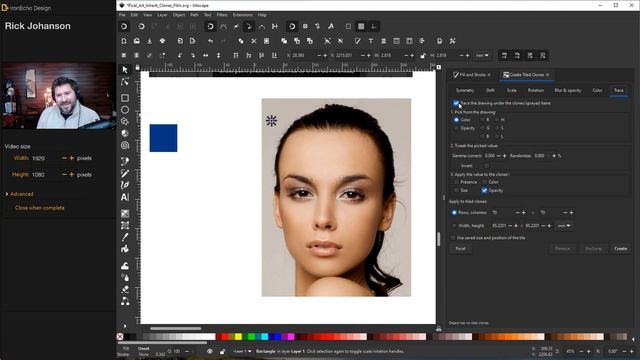Viewport: 640px width, 360px height.
Task: Click the no-paint X swatch
Action: tap(120, 337)
